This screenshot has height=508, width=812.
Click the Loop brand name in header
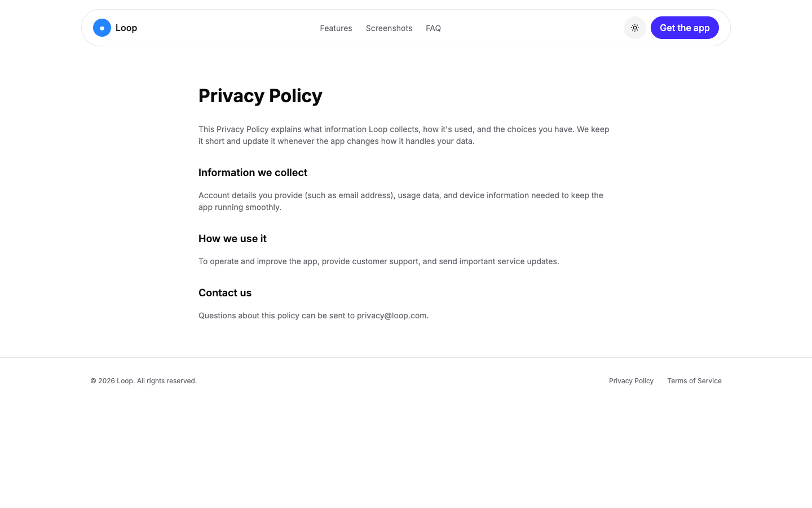126,28
